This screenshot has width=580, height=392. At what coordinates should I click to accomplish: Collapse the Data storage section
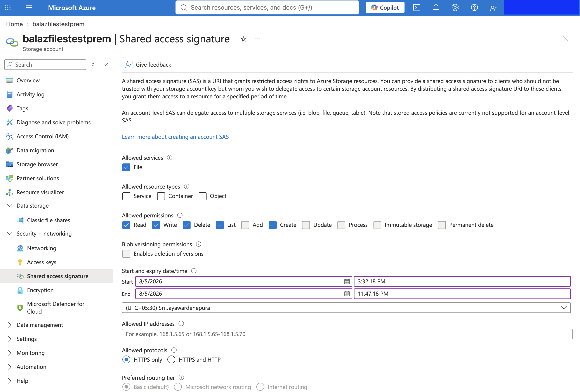(x=9, y=206)
